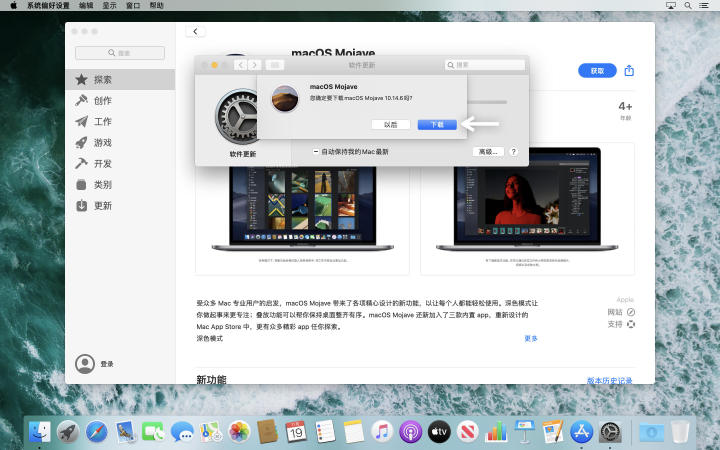Go forward in System Preferences window
Image resolution: width=720 pixels, height=450 pixels.
pos(254,65)
